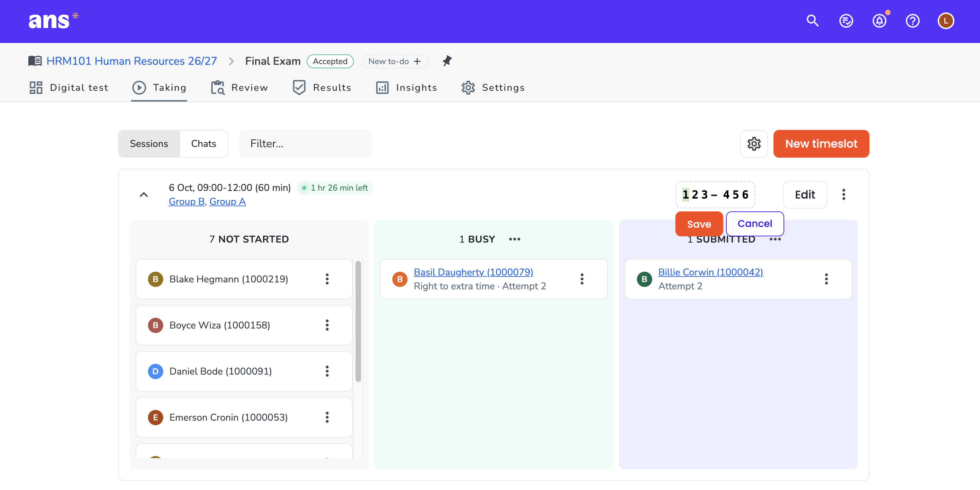The height and width of the screenshot is (490, 980).
Task: Click the ans logo in header
Action: (x=54, y=20)
